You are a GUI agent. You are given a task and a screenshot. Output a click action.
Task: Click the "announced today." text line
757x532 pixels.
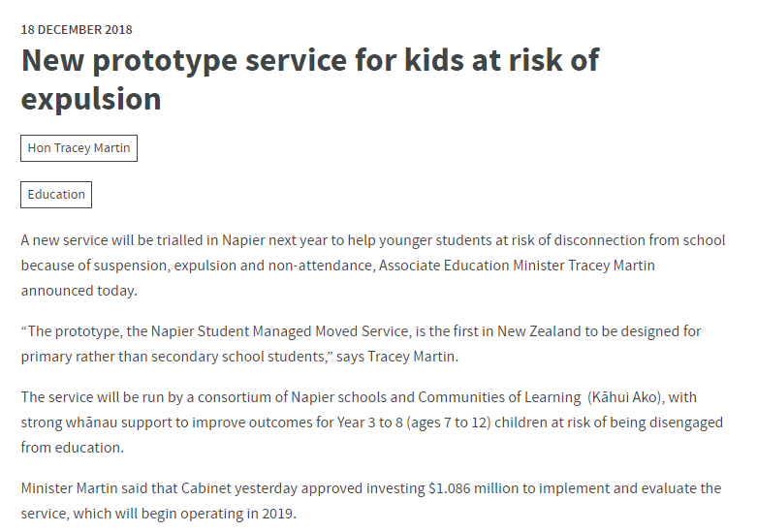(x=79, y=290)
